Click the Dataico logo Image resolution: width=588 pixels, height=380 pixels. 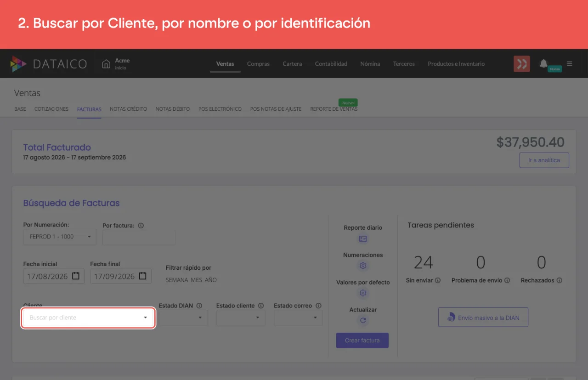(x=48, y=64)
